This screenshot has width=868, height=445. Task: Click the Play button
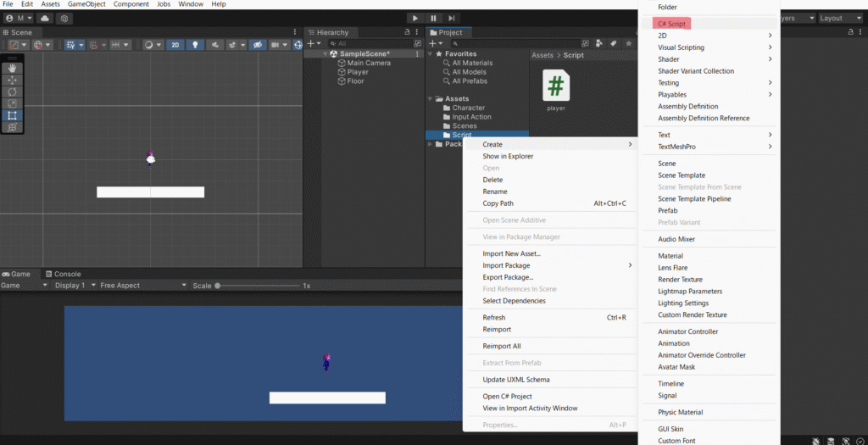point(415,18)
